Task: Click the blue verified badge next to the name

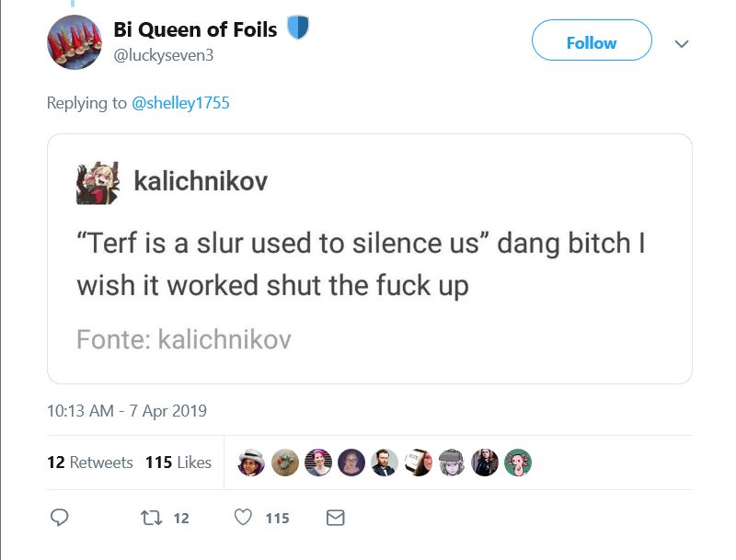Action: pos(295,29)
